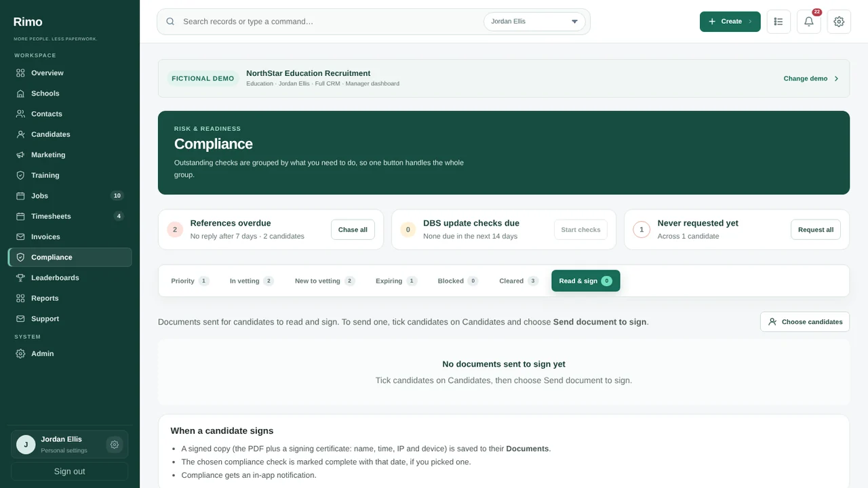Viewport: 868px width, 488px height.
Task: Click the Leaderboards trophy icon
Action: pyautogui.click(x=20, y=278)
